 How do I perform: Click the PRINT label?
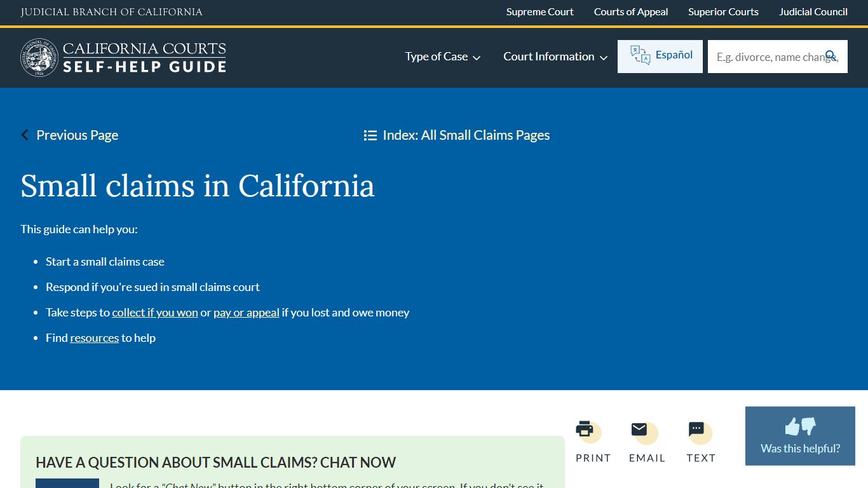coord(593,458)
